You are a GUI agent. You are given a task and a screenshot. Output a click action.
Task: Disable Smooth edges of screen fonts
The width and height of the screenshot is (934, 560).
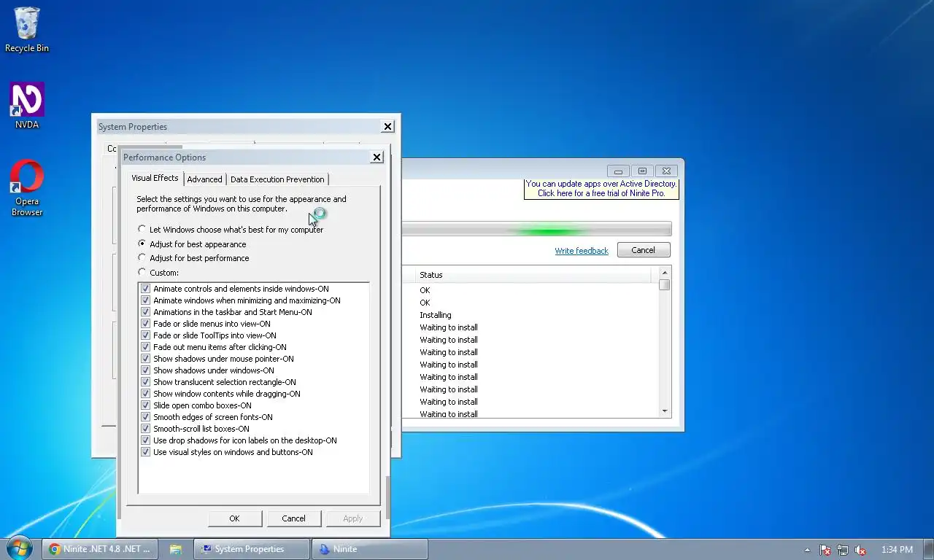click(x=145, y=417)
